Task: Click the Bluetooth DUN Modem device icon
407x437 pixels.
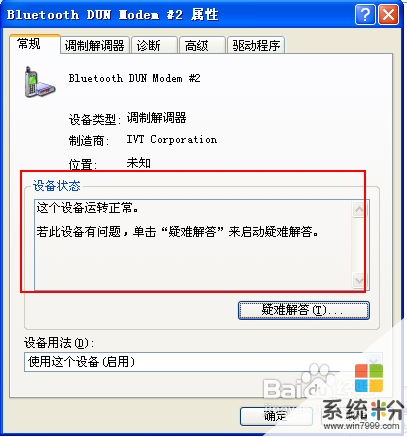Action: coord(40,82)
